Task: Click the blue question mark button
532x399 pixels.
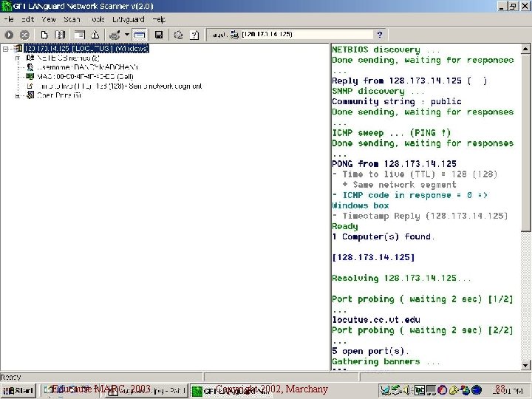Action: pyautogui.click(x=380, y=34)
